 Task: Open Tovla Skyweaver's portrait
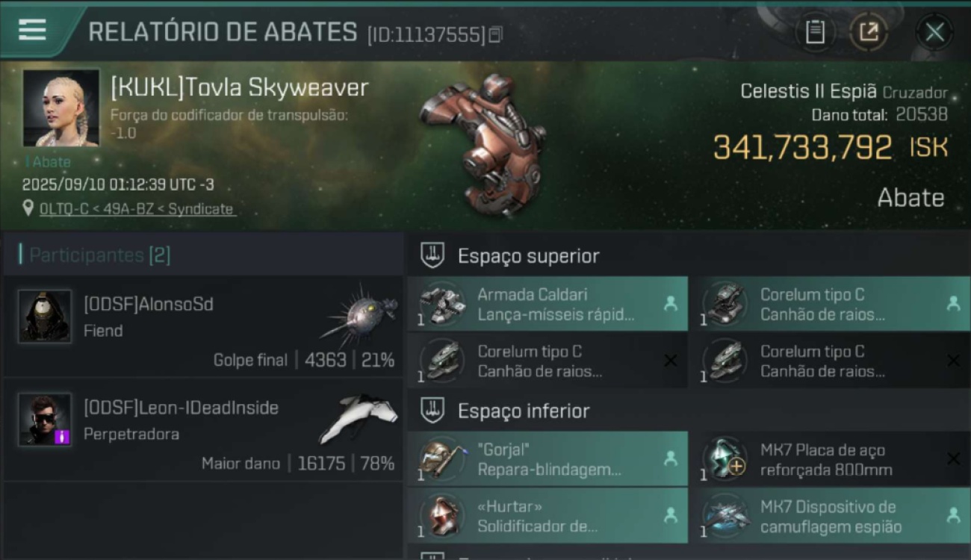click(61, 108)
